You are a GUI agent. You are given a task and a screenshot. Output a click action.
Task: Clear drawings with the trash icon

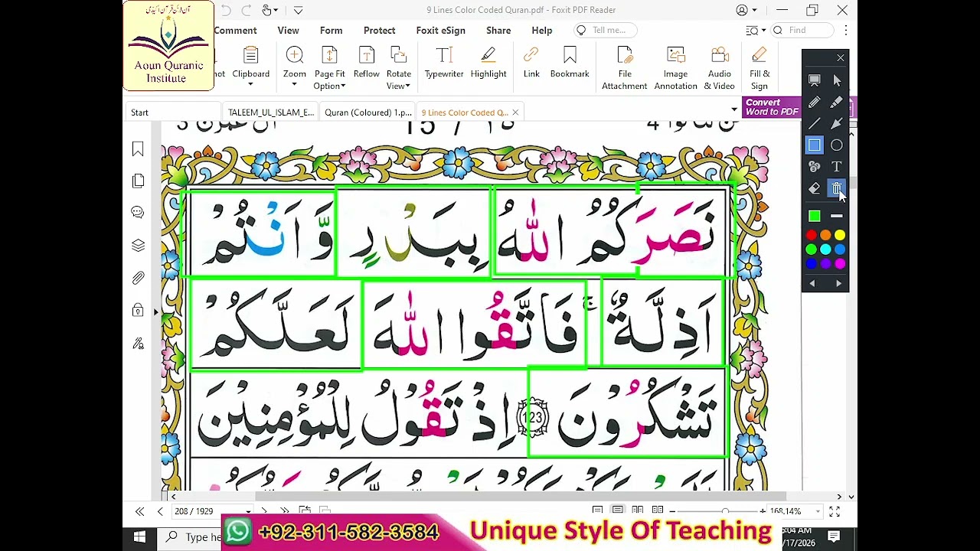(837, 188)
